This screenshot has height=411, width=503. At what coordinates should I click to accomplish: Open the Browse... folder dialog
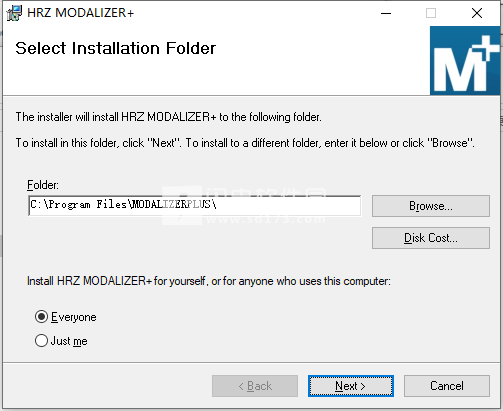[x=431, y=206]
